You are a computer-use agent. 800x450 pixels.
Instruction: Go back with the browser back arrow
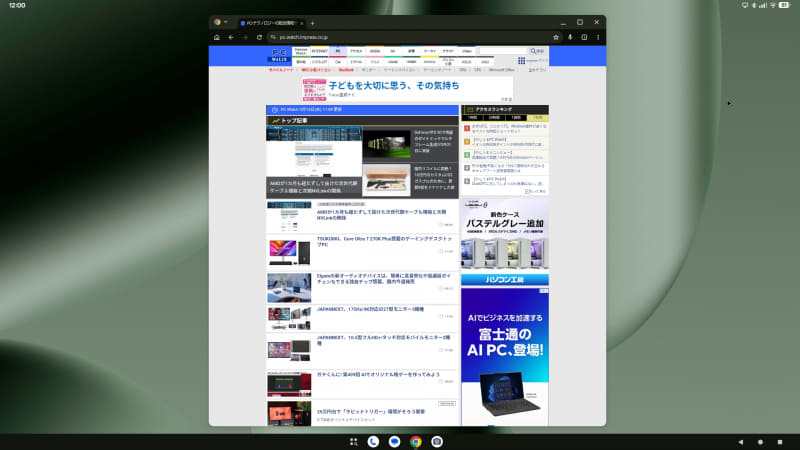pyautogui.click(x=231, y=37)
